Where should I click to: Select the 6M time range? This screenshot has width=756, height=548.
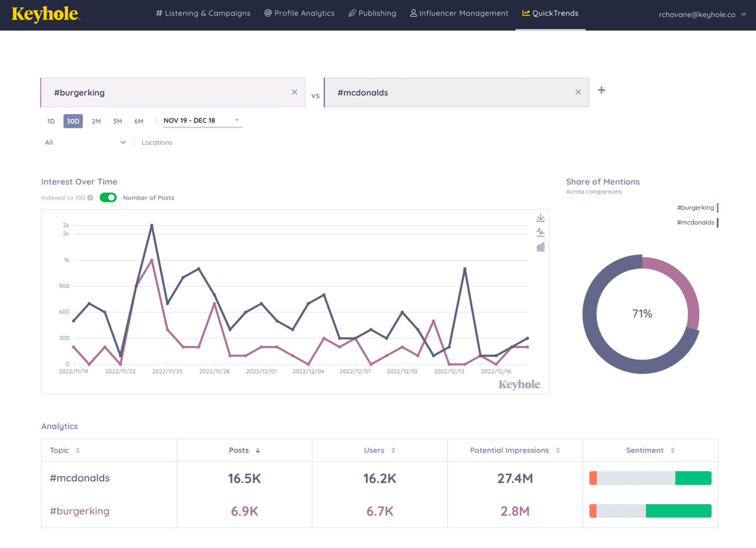[x=139, y=121]
